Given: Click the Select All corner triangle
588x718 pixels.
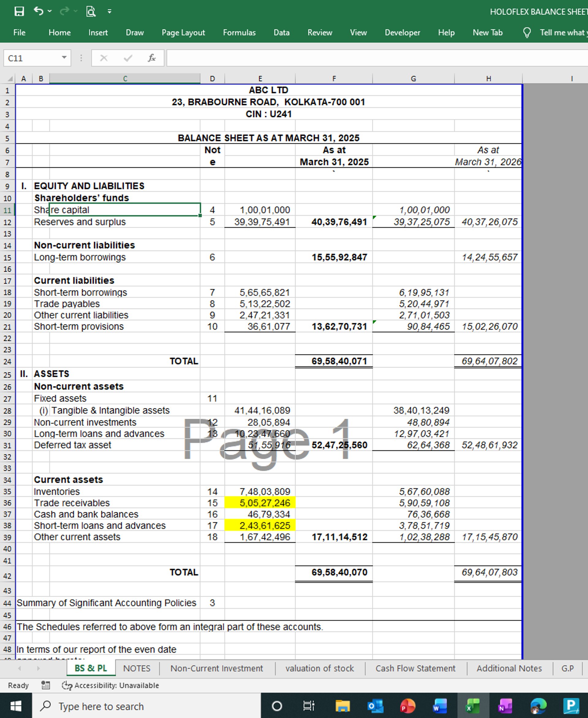Looking at the screenshot, I should 10,79.
